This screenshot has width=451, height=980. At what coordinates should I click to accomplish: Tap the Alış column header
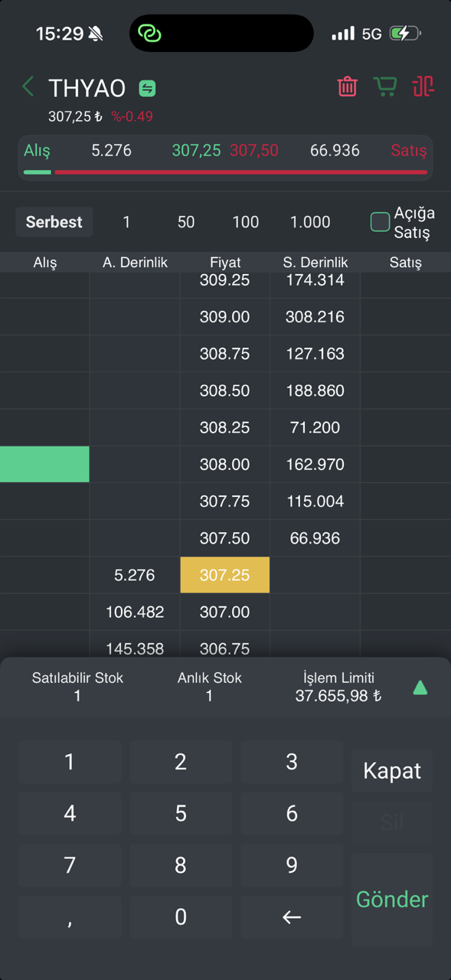pos(45,263)
